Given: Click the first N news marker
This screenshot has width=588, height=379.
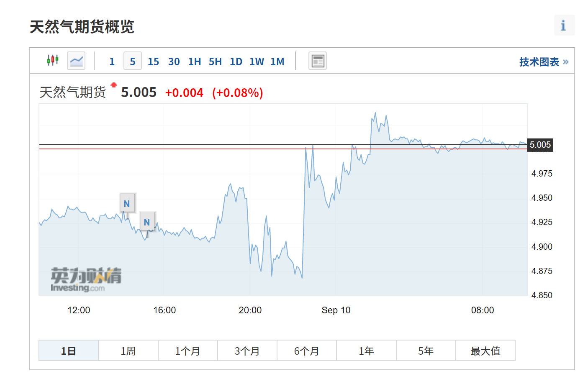Looking at the screenshot, I should pos(127,204).
